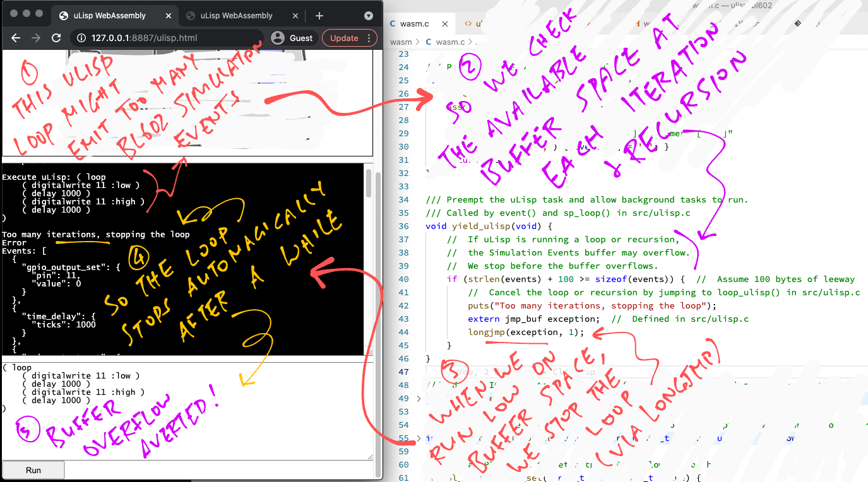868x482 pixels.
Task: Click '( digitalwrite 11 :high )' in input box
Action: coord(83,392)
